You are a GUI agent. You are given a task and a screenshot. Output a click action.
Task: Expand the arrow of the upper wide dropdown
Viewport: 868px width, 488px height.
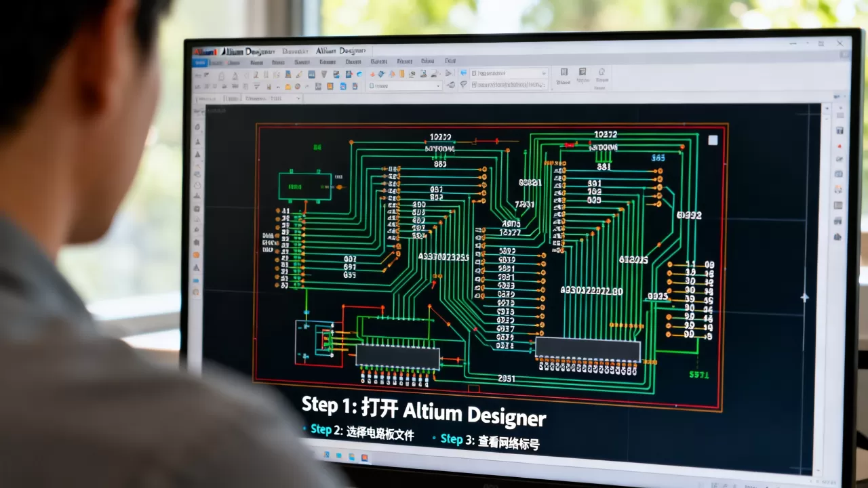544,73
